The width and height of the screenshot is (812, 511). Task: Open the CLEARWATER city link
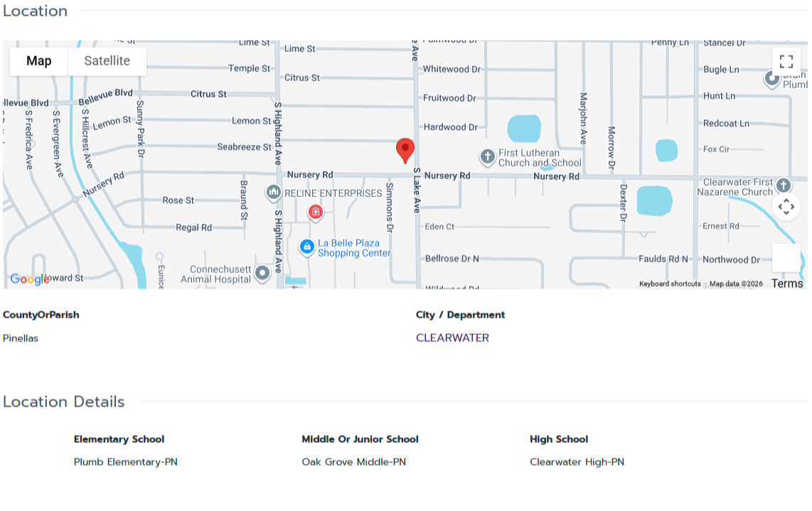452,338
